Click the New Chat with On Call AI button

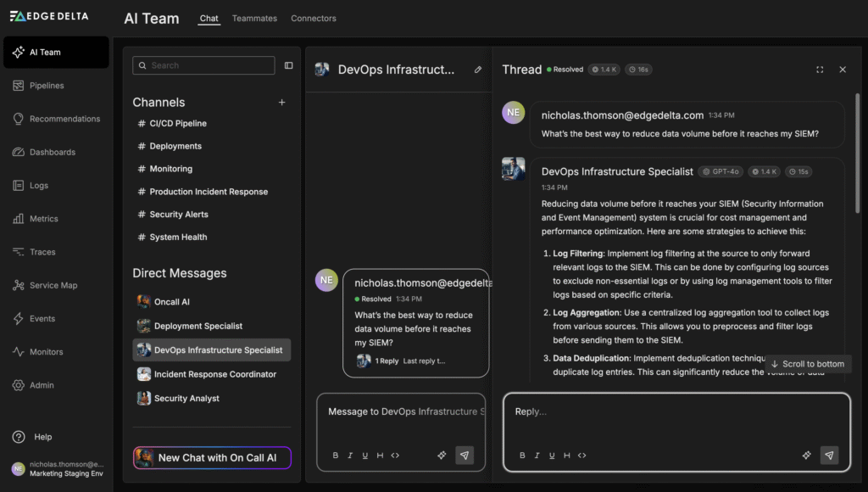tap(212, 457)
